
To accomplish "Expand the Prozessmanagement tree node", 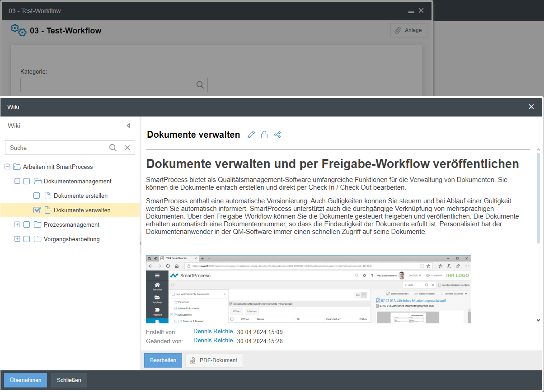I will click(x=17, y=224).
